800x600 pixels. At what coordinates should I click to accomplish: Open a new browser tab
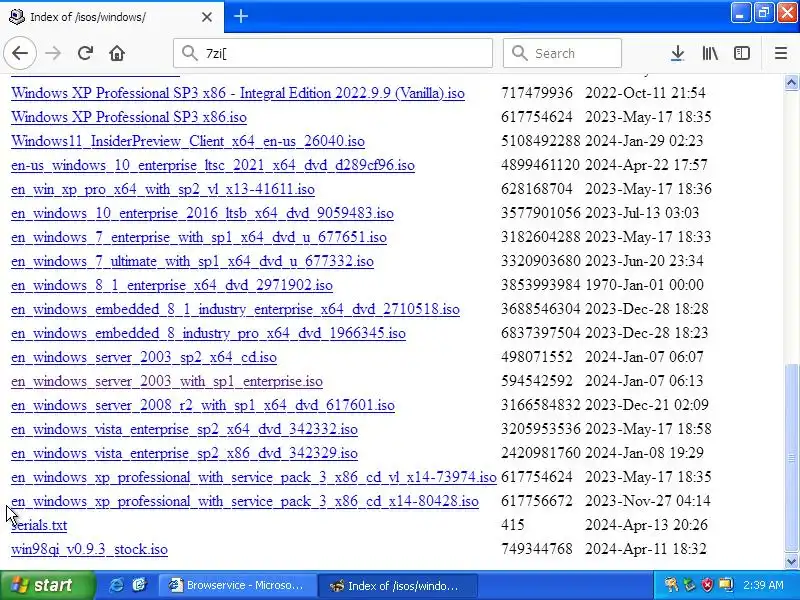tap(241, 16)
